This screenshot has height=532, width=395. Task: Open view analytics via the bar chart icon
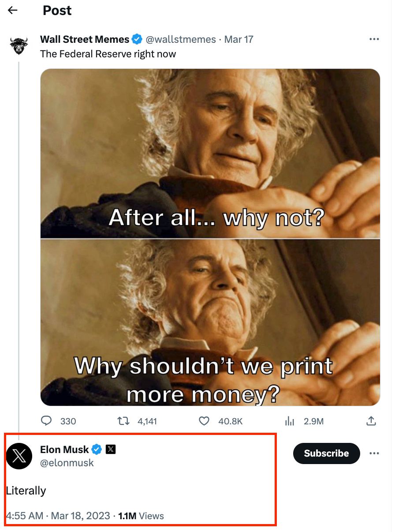pyautogui.click(x=290, y=421)
